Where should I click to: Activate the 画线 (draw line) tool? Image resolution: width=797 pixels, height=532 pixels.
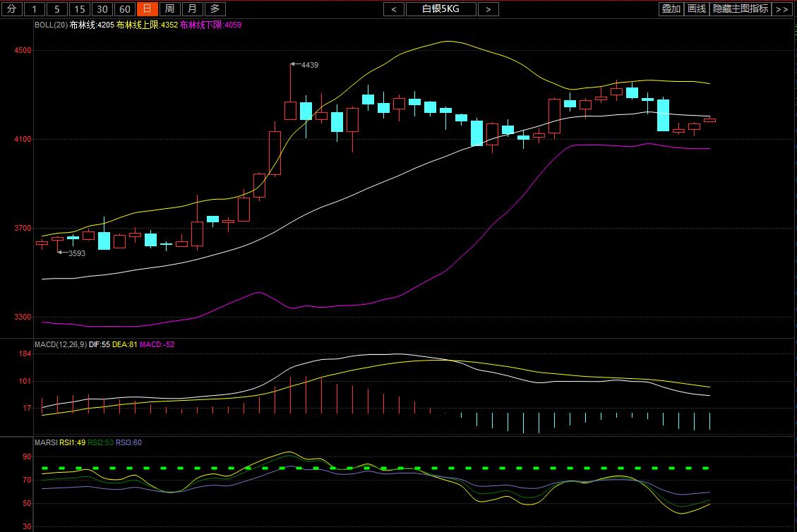click(x=697, y=9)
